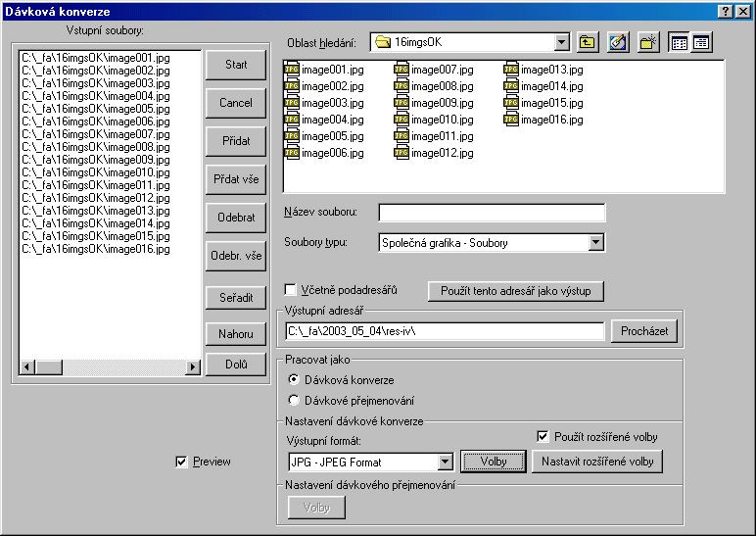
Task: Switch to details view icon
Action: coord(701,42)
